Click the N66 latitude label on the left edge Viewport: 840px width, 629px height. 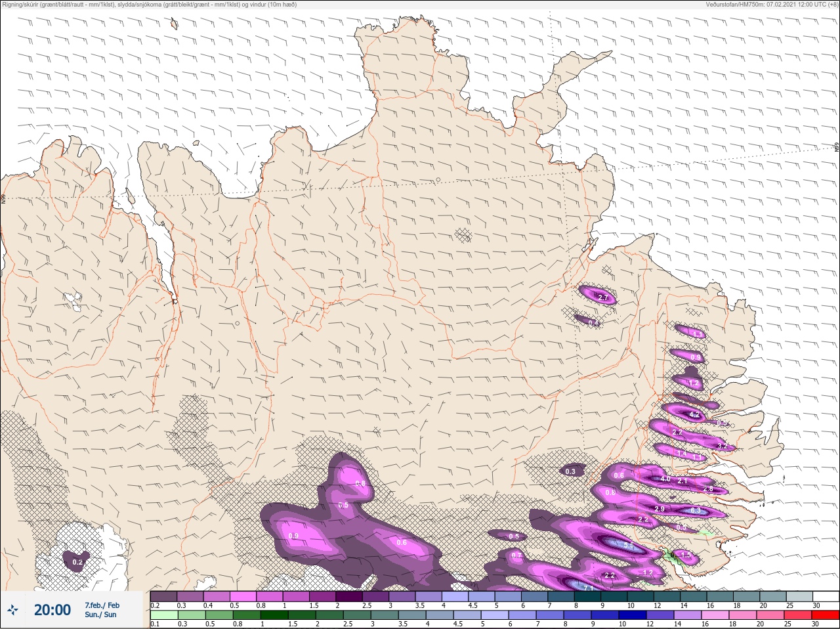click(3, 198)
